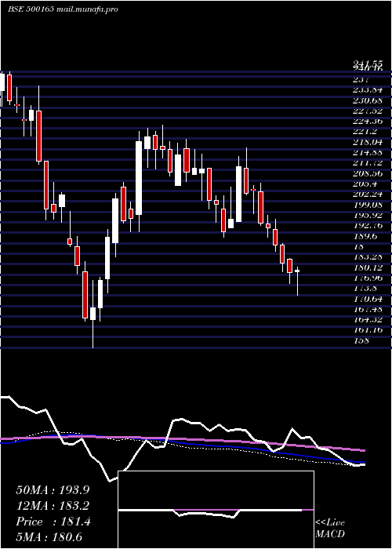The height and width of the screenshot is (549, 392).
Task: Click the 233.84 price axis label
Action: click(x=367, y=90)
